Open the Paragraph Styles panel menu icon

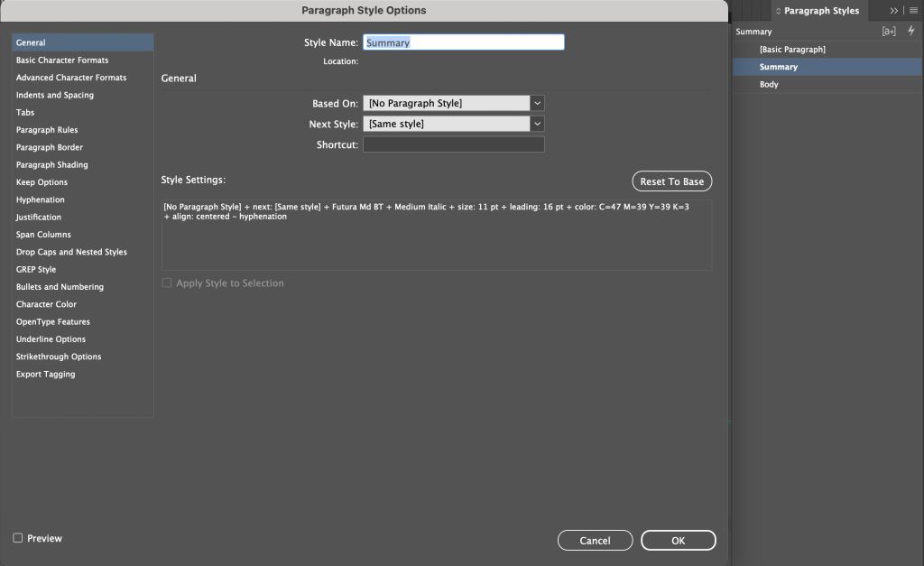point(913,11)
